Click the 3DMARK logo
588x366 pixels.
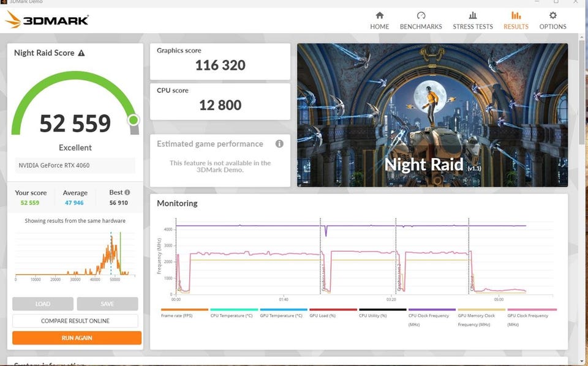pyautogui.click(x=47, y=20)
